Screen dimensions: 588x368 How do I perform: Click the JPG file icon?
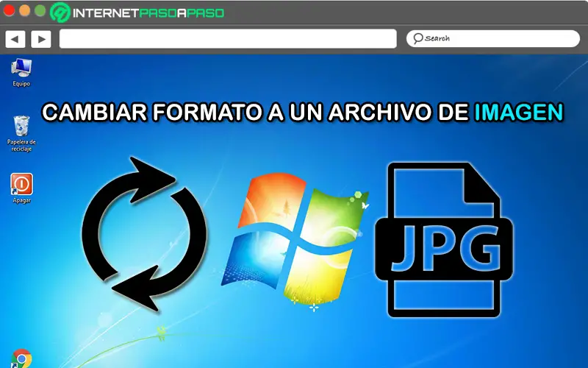point(444,240)
